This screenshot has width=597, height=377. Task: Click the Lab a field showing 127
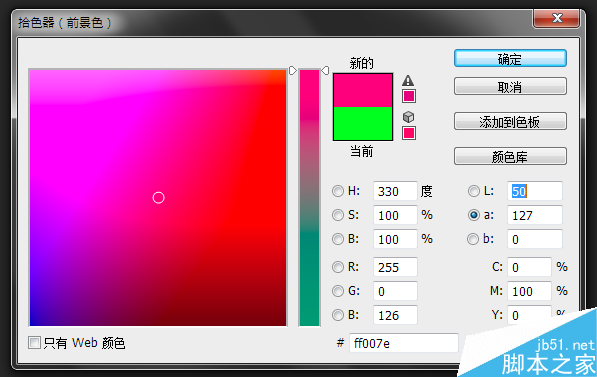coord(535,215)
